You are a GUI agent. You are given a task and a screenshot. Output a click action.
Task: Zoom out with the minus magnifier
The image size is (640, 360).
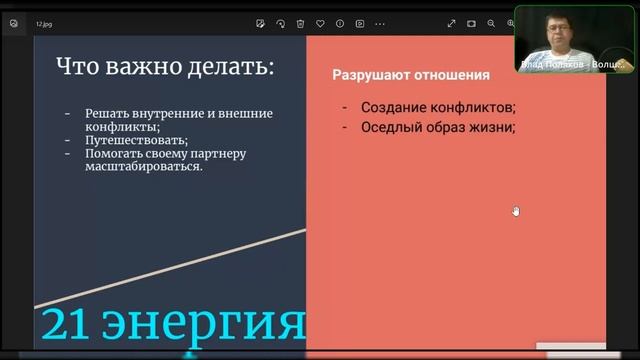pos(491,24)
